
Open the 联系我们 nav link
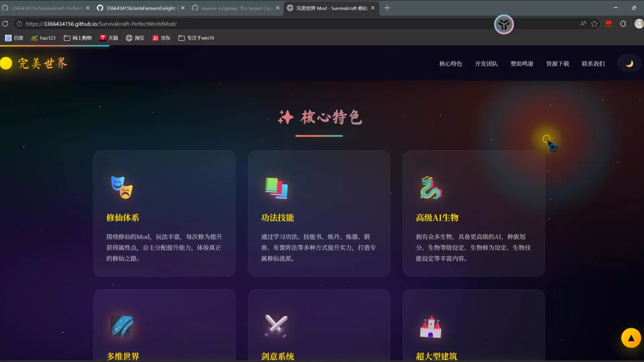[593, 64]
